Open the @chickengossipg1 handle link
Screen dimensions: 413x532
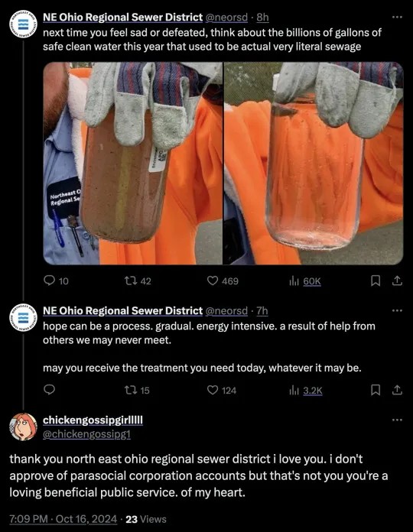(x=86, y=434)
